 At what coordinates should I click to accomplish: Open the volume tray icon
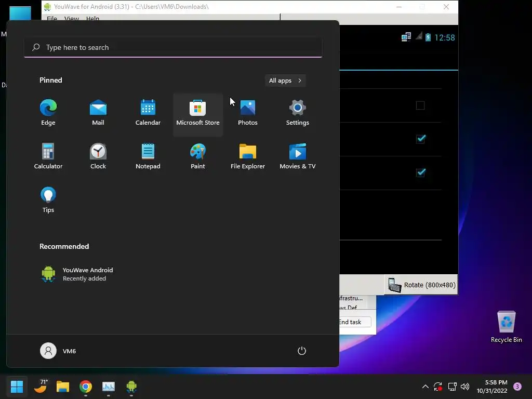pyautogui.click(x=465, y=387)
